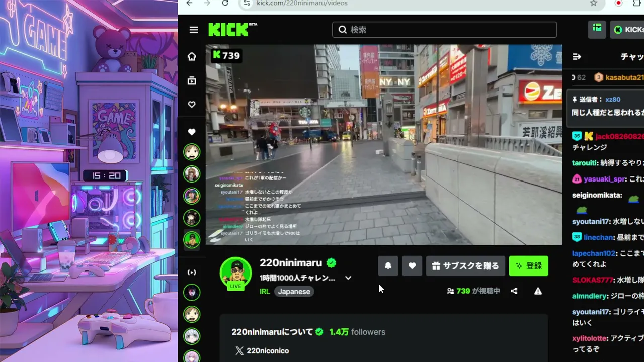644x362 pixels.
Task: Click the サブスクを贈る gift subs button
Action: [465, 266]
